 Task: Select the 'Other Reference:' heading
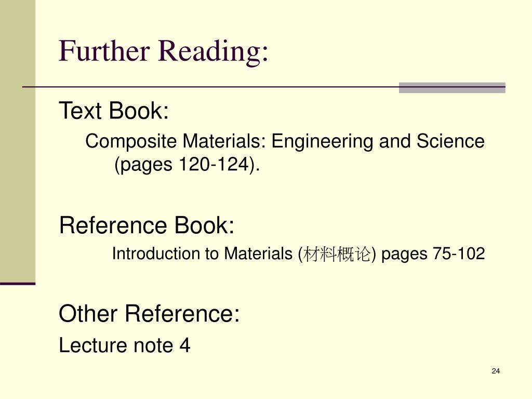click(x=149, y=313)
